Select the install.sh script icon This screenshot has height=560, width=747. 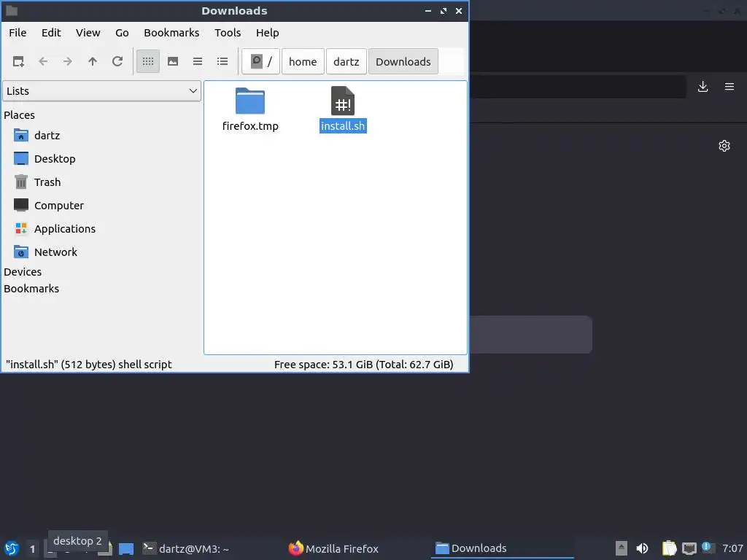343,101
